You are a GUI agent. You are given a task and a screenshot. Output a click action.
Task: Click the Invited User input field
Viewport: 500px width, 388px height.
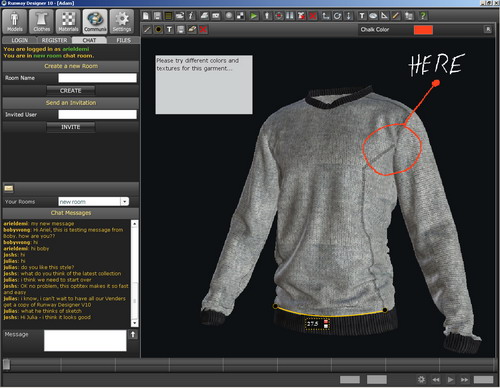(x=97, y=115)
